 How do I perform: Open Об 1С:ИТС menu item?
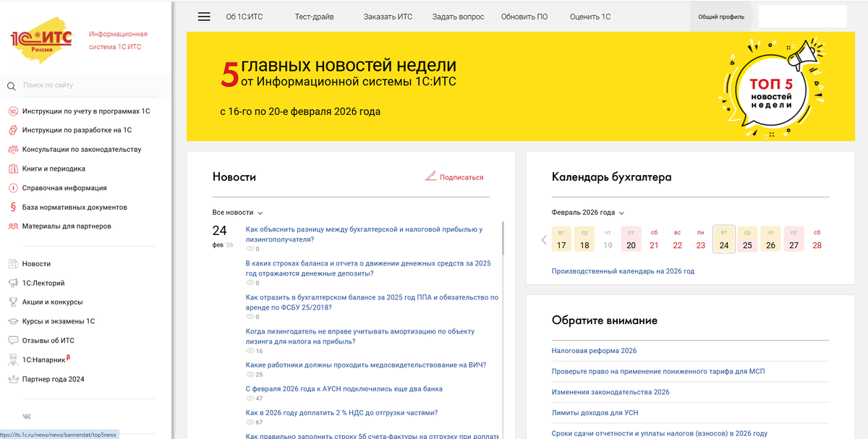click(244, 17)
